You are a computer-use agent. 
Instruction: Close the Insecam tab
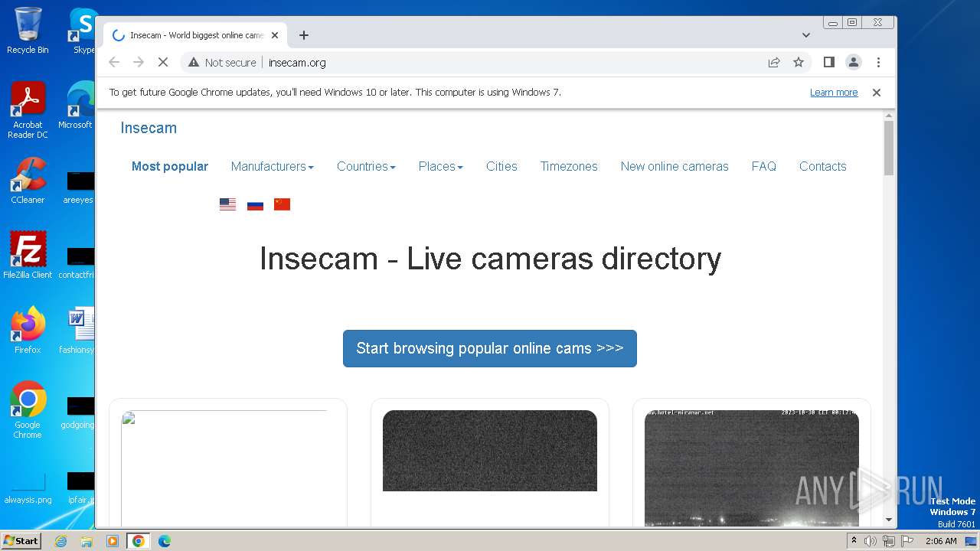coord(275,35)
